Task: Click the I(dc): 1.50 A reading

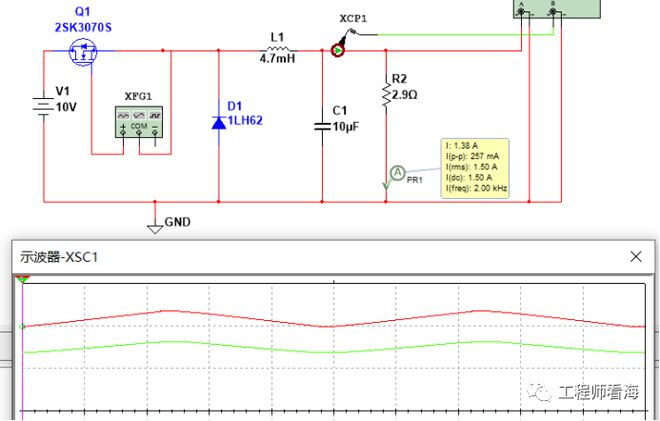Action: (x=468, y=177)
